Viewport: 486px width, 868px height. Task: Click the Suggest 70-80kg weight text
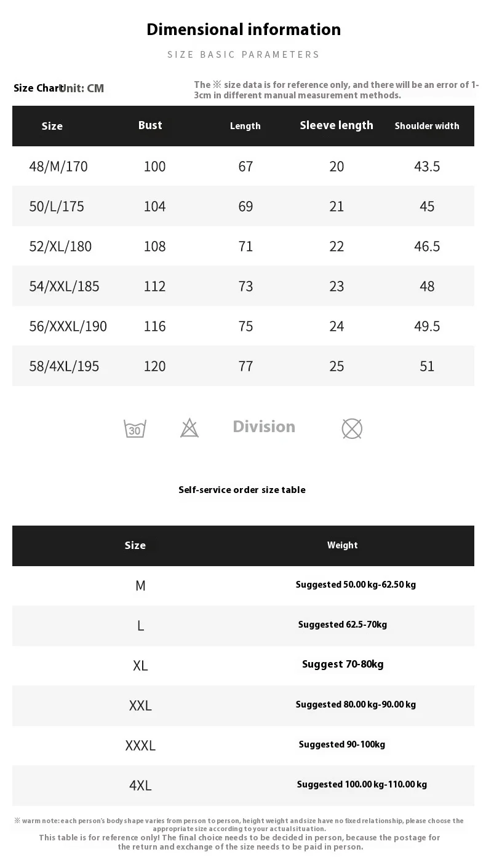point(343,665)
